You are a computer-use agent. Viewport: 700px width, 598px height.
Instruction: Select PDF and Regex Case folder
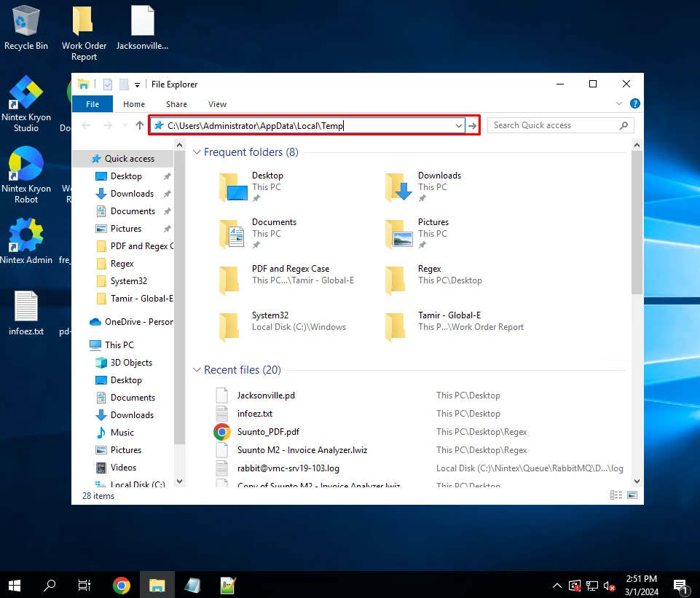[286, 280]
